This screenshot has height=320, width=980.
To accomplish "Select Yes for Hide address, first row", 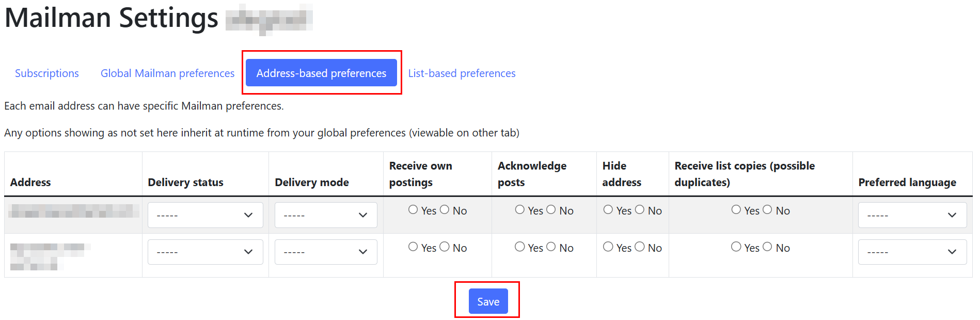I will tap(608, 209).
